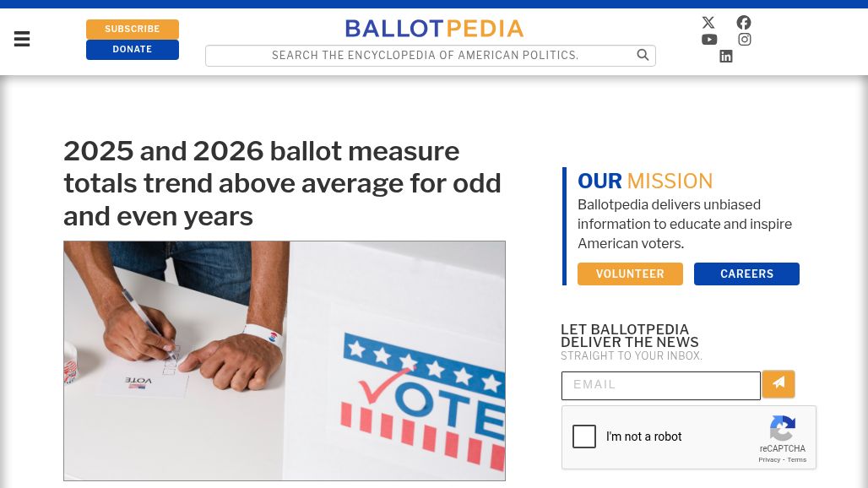The height and width of the screenshot is (488, 868).
Task: Click the voting article photo
Action: click(x=285, y=361)
